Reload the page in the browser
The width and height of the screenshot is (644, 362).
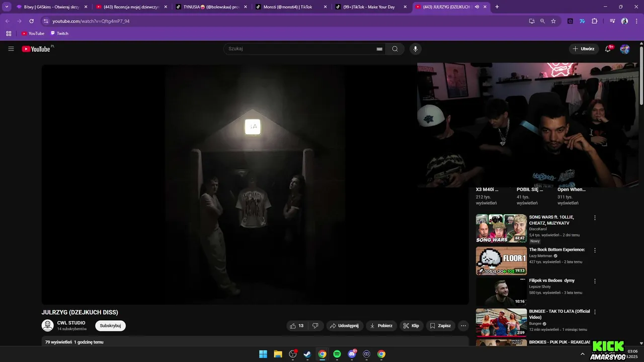31,21
